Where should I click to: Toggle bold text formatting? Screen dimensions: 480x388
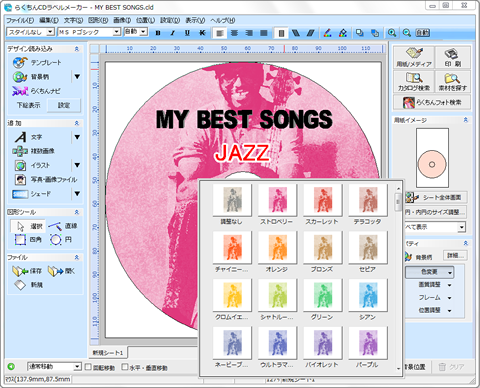click(x=158, y=33)
